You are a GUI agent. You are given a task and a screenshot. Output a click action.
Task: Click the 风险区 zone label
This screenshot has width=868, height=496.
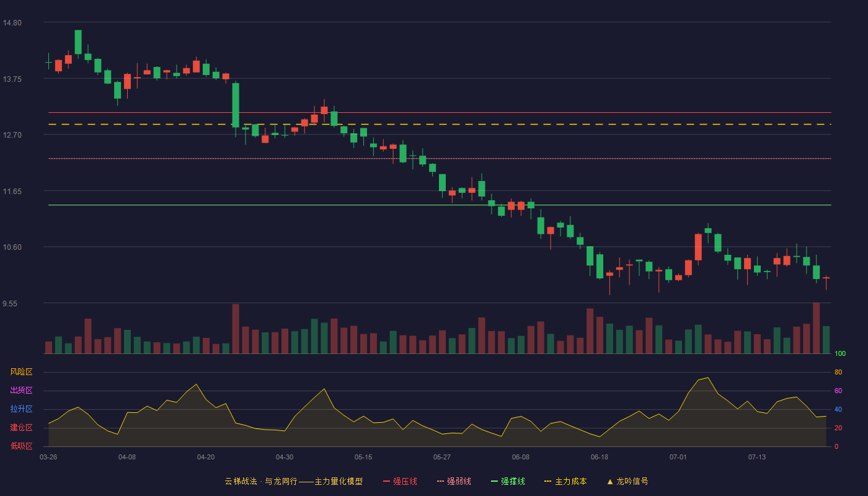21,372
